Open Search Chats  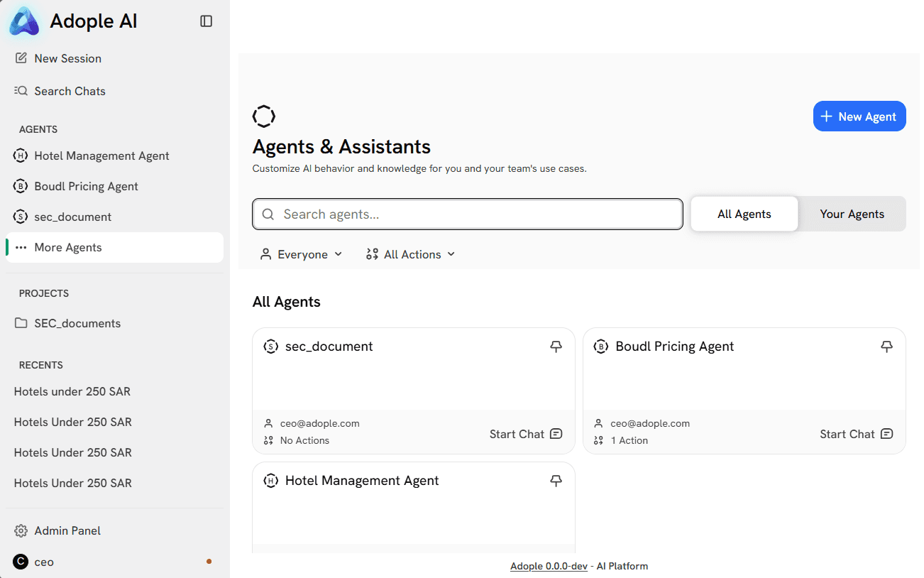tap(114, 91)
